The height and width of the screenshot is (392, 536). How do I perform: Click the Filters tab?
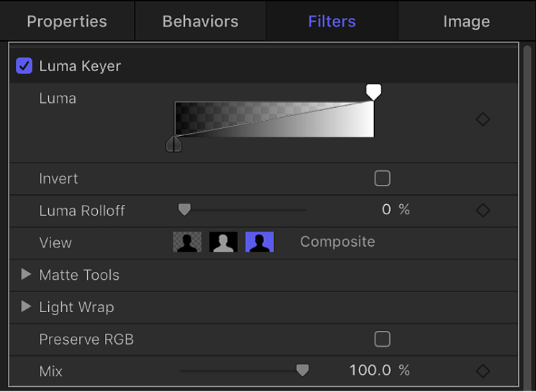pyautogui.click(x=332, y=22)
